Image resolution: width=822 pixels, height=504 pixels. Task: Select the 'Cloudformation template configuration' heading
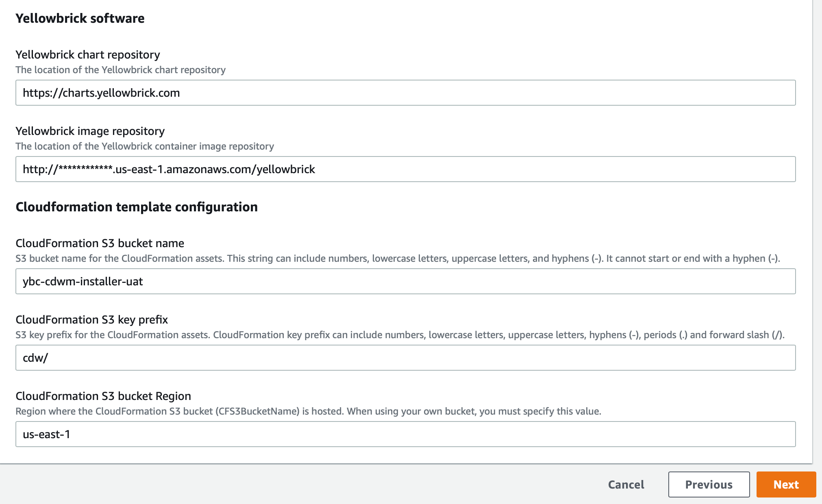point(137,207)
